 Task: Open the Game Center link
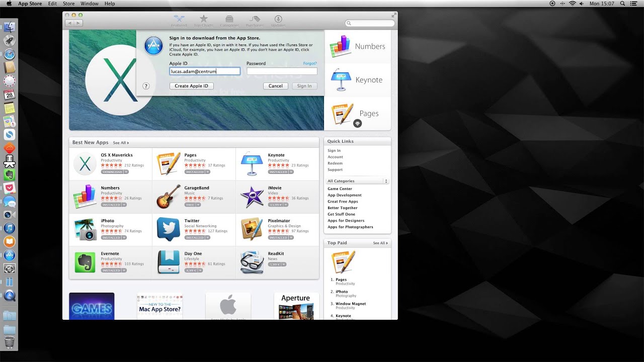point(340,189)
